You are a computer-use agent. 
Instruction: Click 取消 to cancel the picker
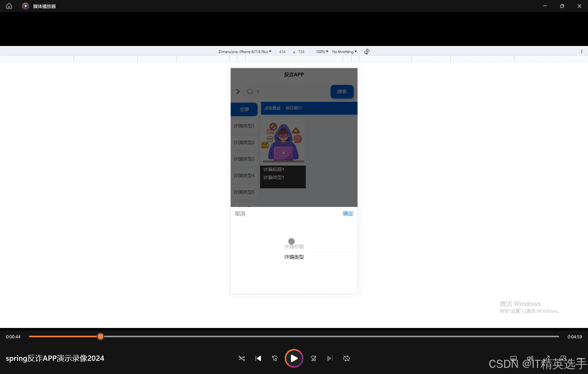[x=240, y=213]
